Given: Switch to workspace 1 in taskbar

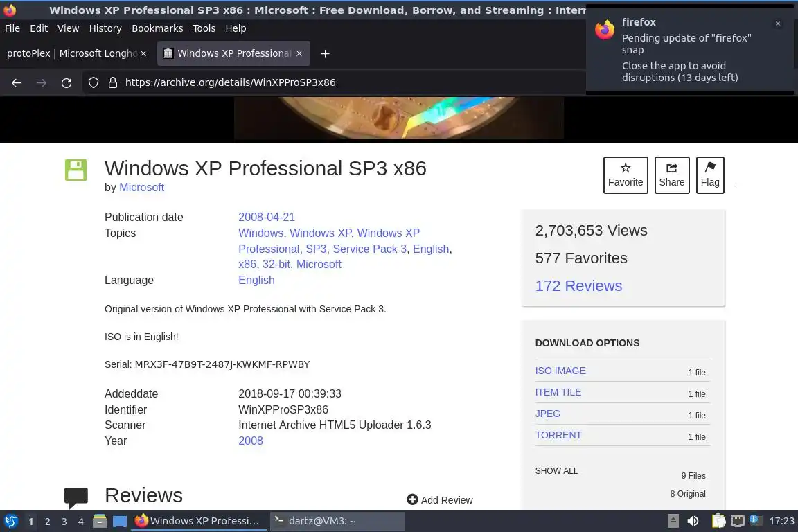Looking at the screenshot, I should (31, 522).
